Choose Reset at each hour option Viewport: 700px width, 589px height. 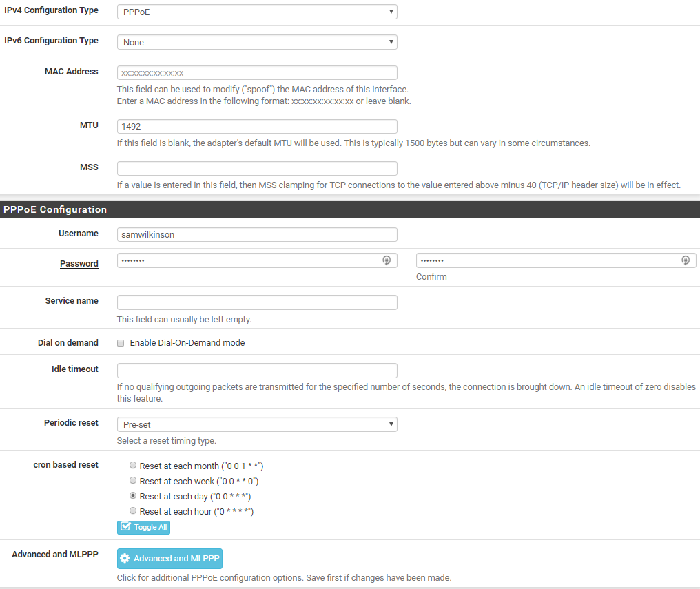(133, 511)
